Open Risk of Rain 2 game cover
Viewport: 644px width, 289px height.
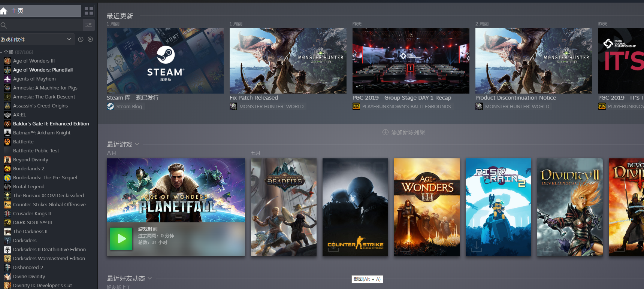click(498, 207)
